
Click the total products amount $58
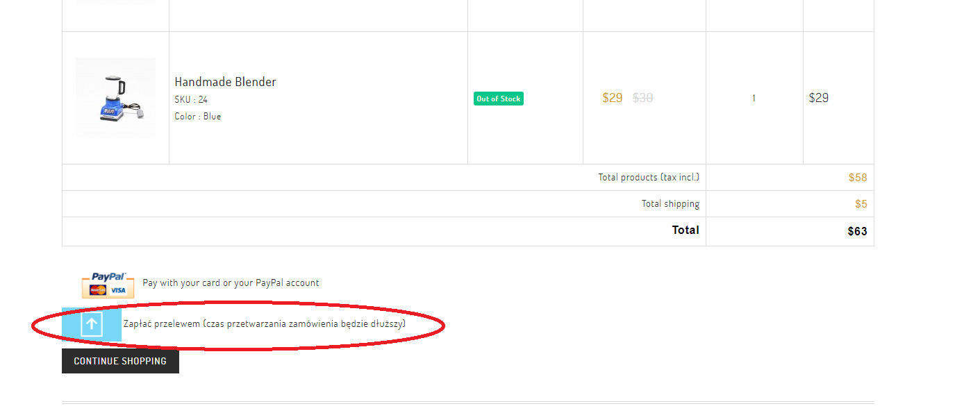tap(857, 178)
